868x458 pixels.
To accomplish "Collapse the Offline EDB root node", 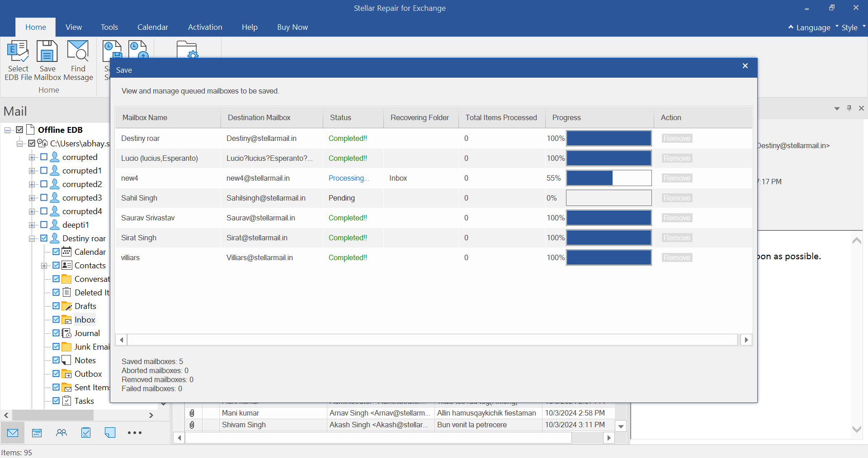I will coord(8,130).
